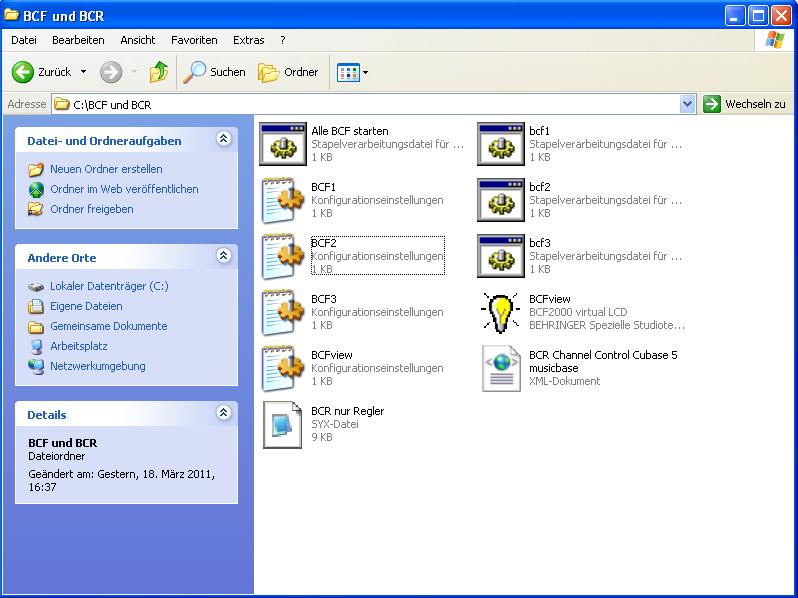Click the bcf3 batch file icon

tap(500, 256)
